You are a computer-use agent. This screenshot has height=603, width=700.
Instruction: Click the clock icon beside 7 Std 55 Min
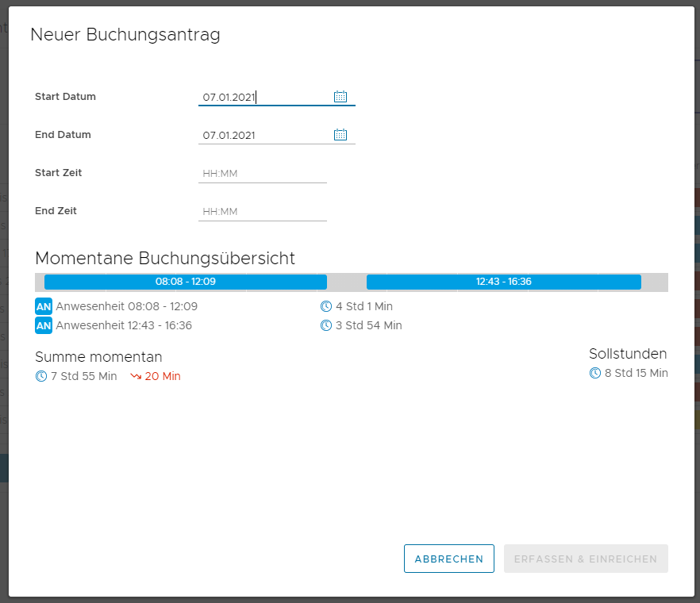coord(41,376)
